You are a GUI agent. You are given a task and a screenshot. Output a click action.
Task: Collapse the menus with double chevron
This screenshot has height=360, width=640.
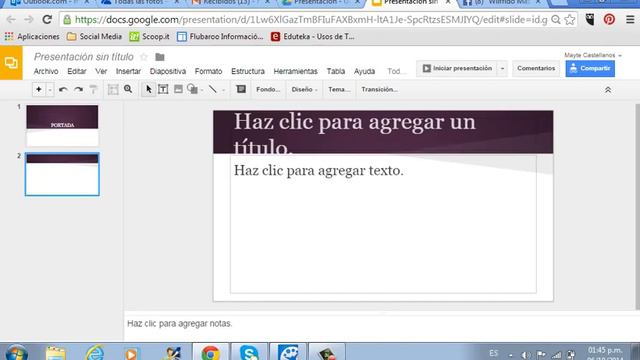[608, 90]
